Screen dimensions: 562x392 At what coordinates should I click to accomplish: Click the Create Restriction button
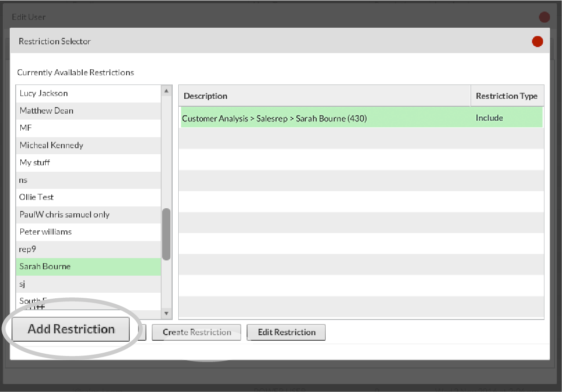click(197, 332)
